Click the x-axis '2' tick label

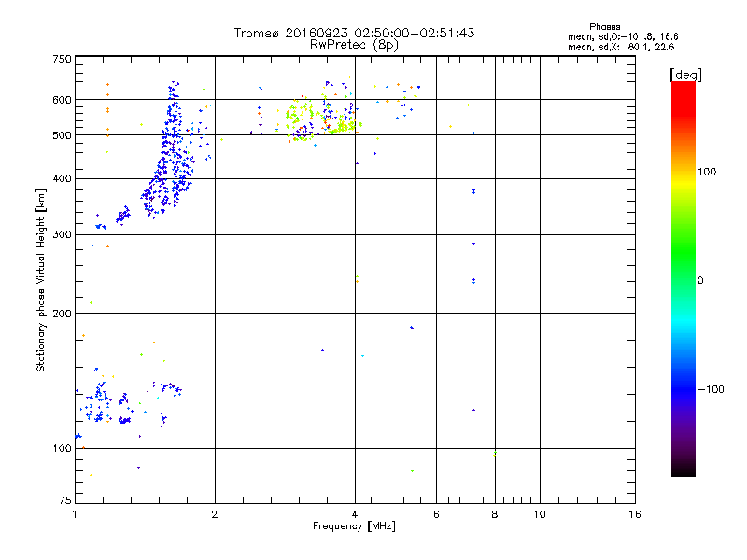click(x=215, y=514)
